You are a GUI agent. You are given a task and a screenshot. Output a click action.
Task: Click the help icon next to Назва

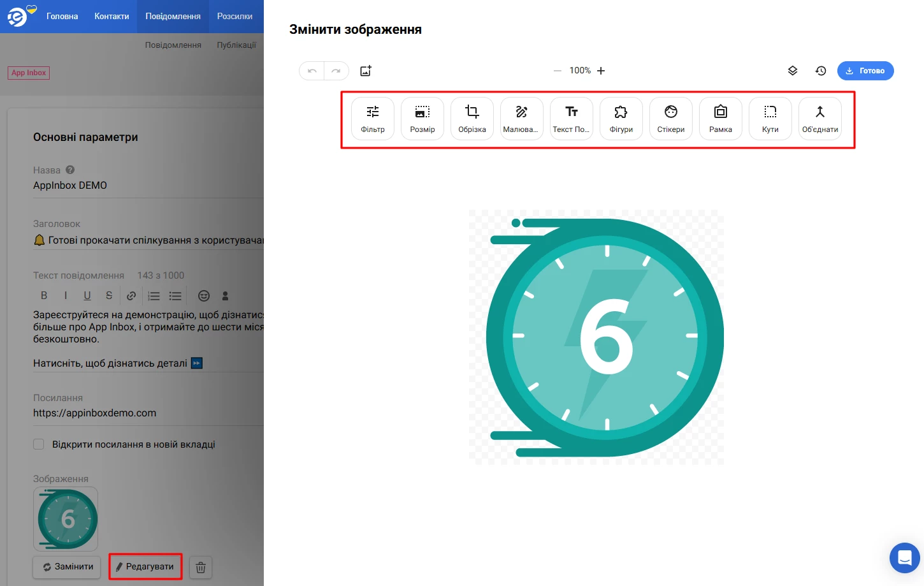70,170
